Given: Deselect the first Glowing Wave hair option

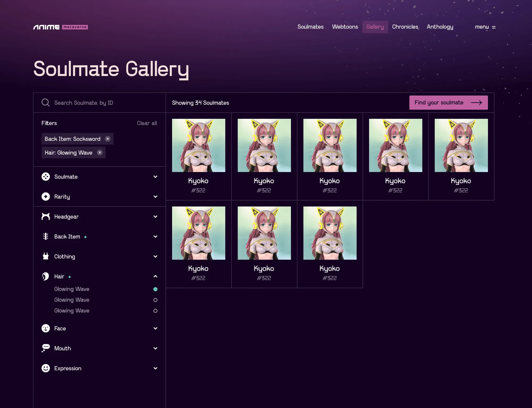Looking at the screenshot, I should [x=155, y=289].
